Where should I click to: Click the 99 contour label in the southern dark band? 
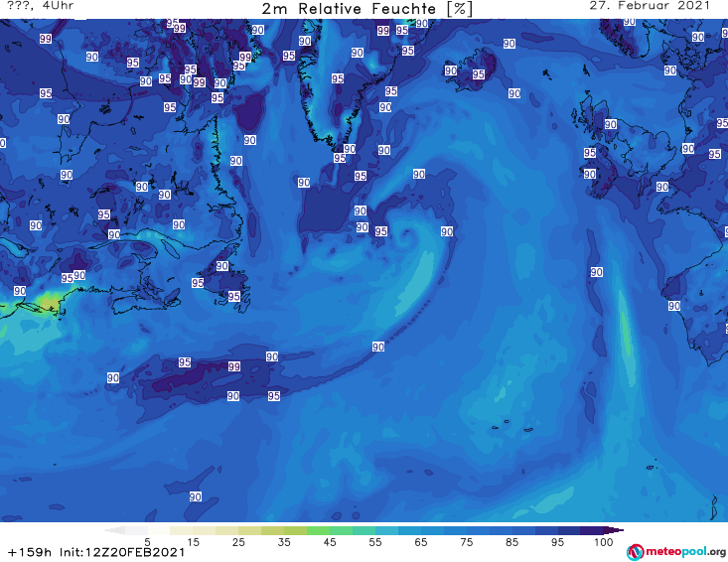tap(234, 366)
